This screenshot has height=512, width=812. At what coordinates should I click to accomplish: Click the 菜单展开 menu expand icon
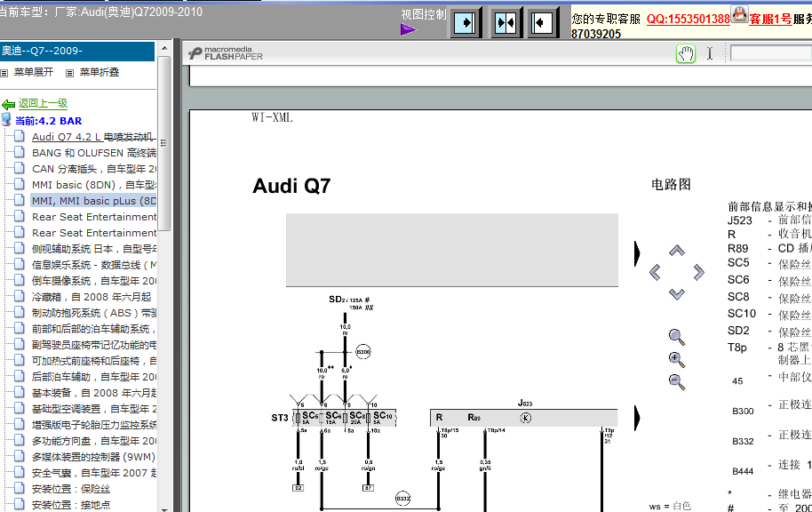click(x=4, y=73)
